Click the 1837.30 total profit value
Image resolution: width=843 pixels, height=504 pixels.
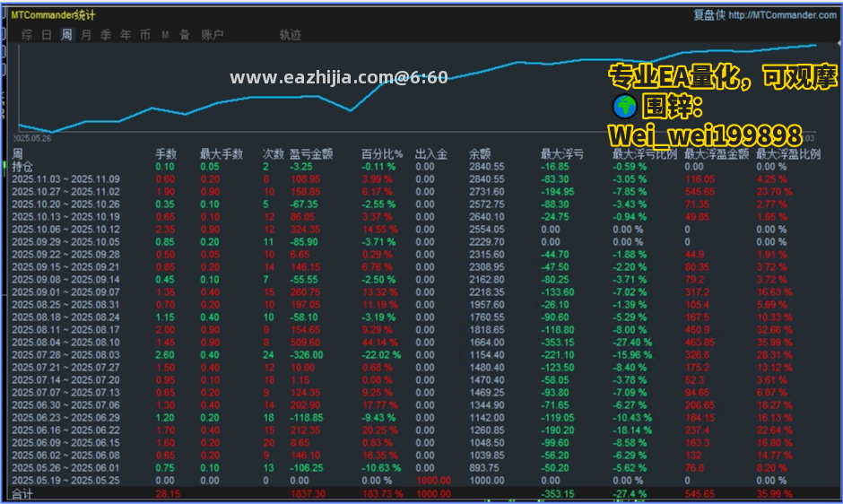(308, 494)
